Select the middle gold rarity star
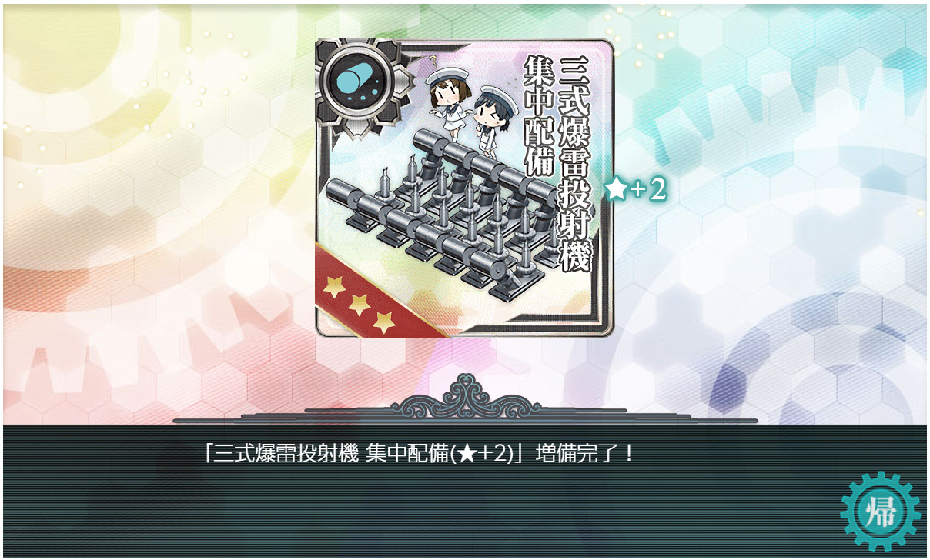Viewport: 930px width, 560px height. tap(359, 305)
